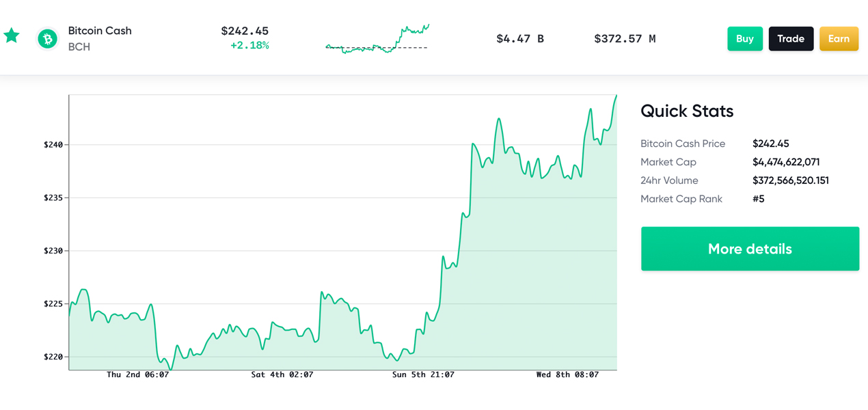The image size is (868, 410).
Task: Click the Quick Stats heading
Action: (x=687, y=111)
